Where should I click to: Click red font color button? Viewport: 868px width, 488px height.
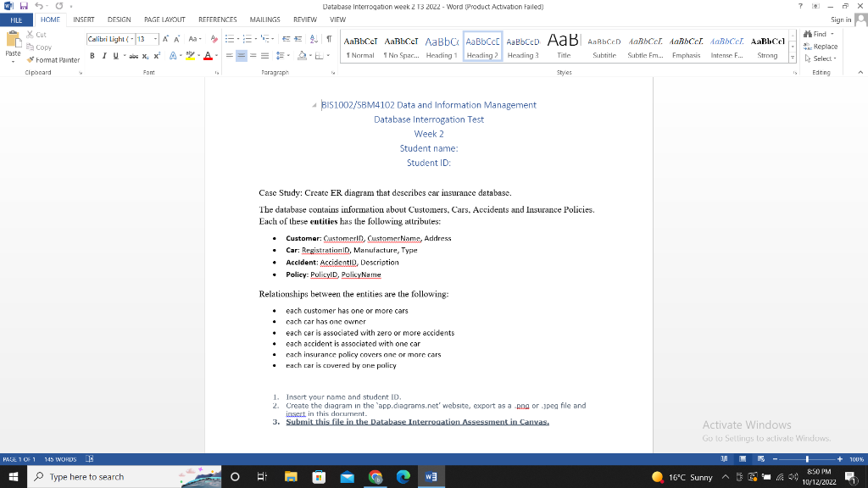pos(209,56)
